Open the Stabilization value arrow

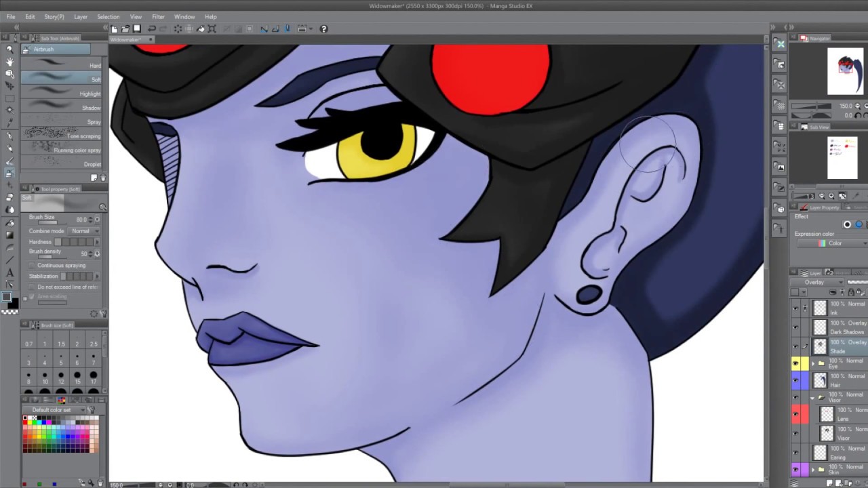pos(97,277)
